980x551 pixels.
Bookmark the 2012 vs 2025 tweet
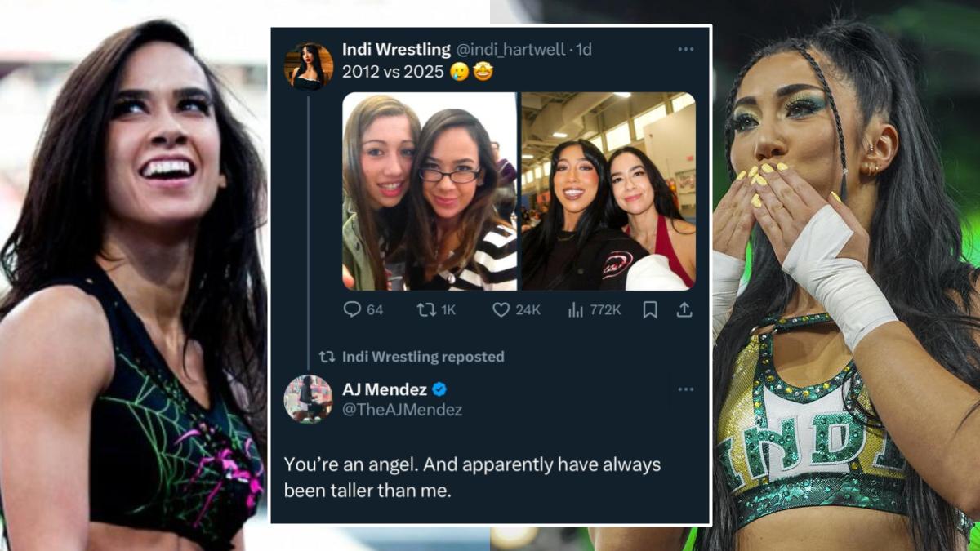(x=650, y=309)
